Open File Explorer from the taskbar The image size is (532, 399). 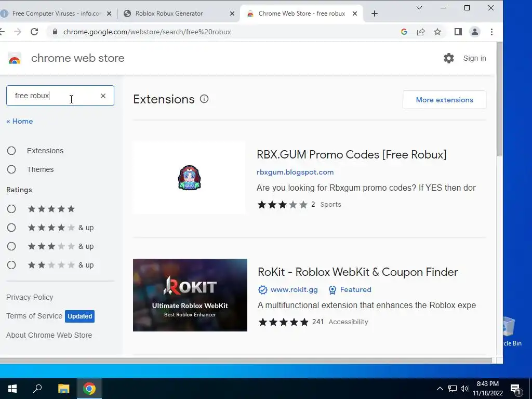coord(63,389)
